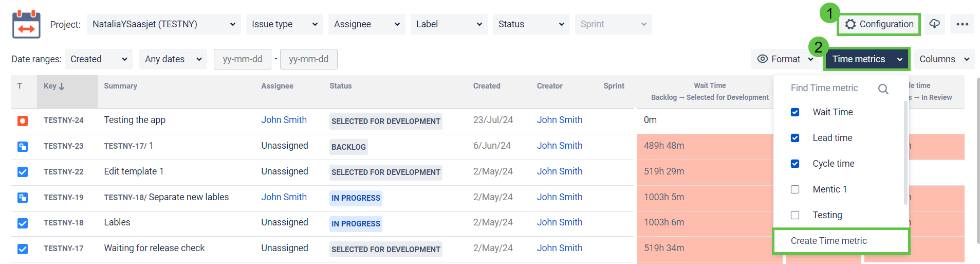
Task: Enable the Mentic 1 metric checkbox
Action: coord(795,189)
